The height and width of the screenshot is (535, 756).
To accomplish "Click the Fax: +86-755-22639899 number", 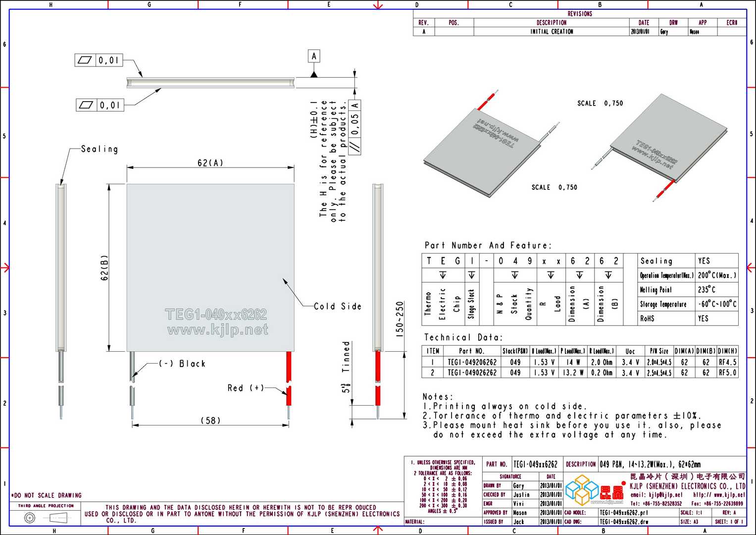I will coord(717,503).
